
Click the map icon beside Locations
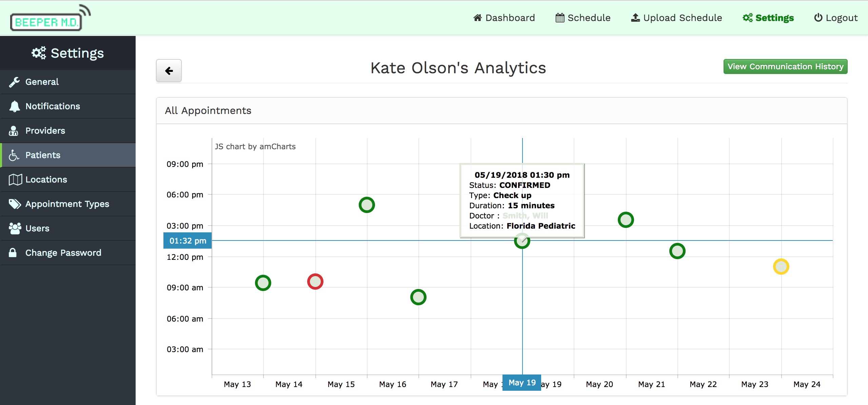pos(15,180)
